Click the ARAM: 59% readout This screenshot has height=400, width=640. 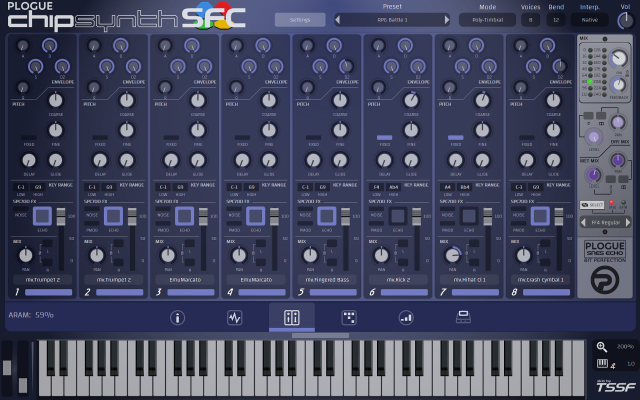[x=31, y=315]
